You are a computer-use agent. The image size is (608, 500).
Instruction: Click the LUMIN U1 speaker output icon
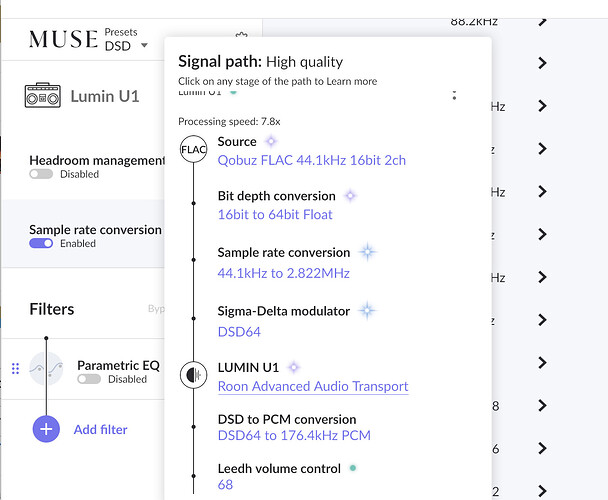[x=193, y=375]
